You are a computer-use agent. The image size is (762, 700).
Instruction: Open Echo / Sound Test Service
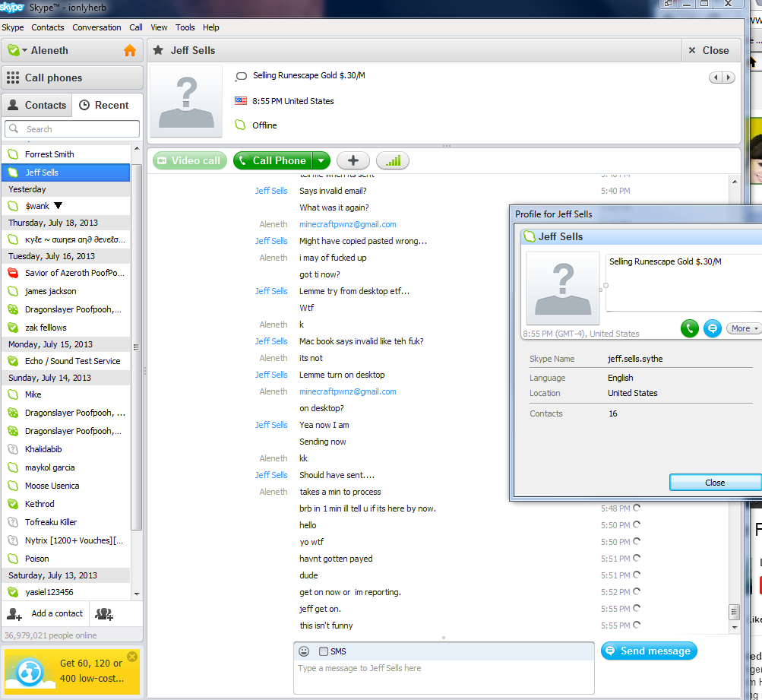tap(66, 361)
